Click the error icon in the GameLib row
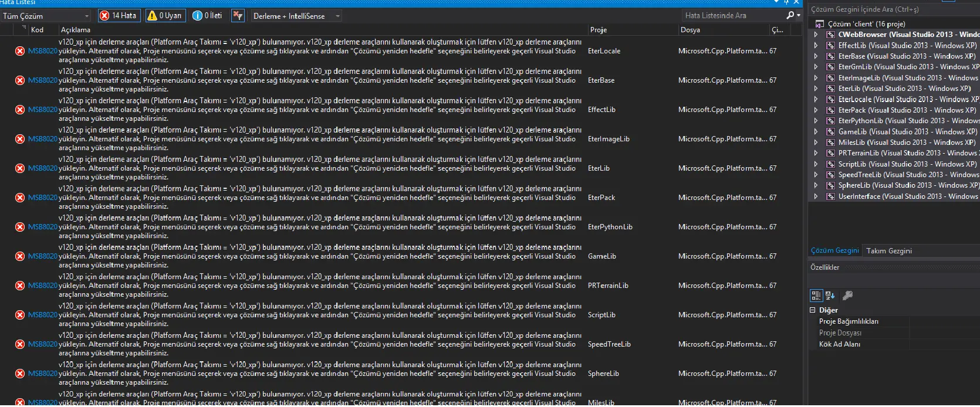Viewport: 980px width, 407px height. click(x=20, y=256)
